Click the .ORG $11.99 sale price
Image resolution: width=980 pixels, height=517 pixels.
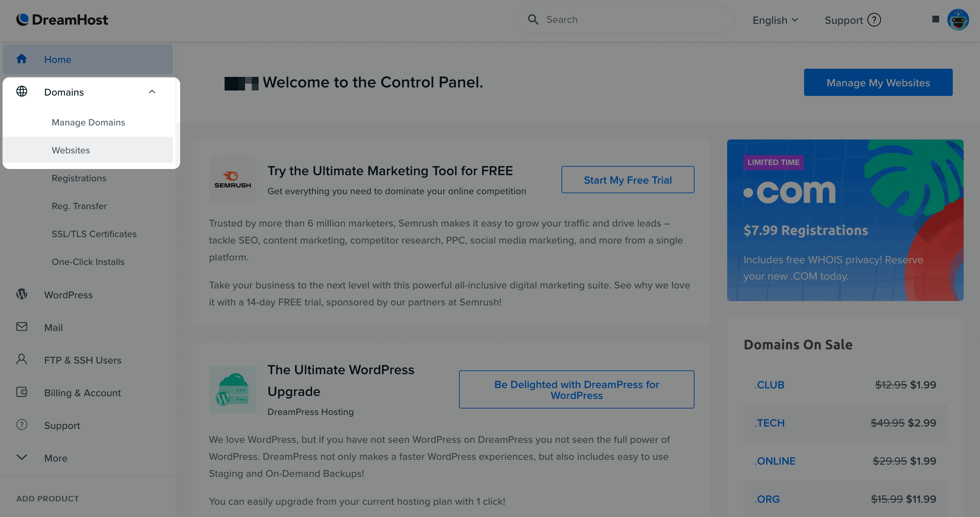[x=921, y=499]
